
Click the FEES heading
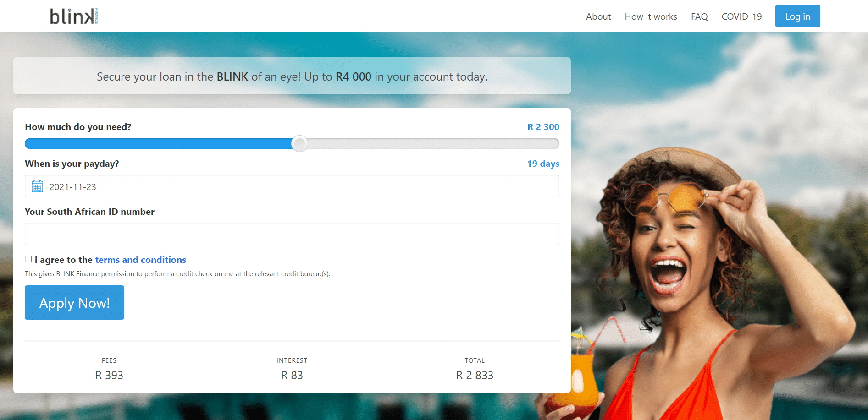tap(109, 360)
